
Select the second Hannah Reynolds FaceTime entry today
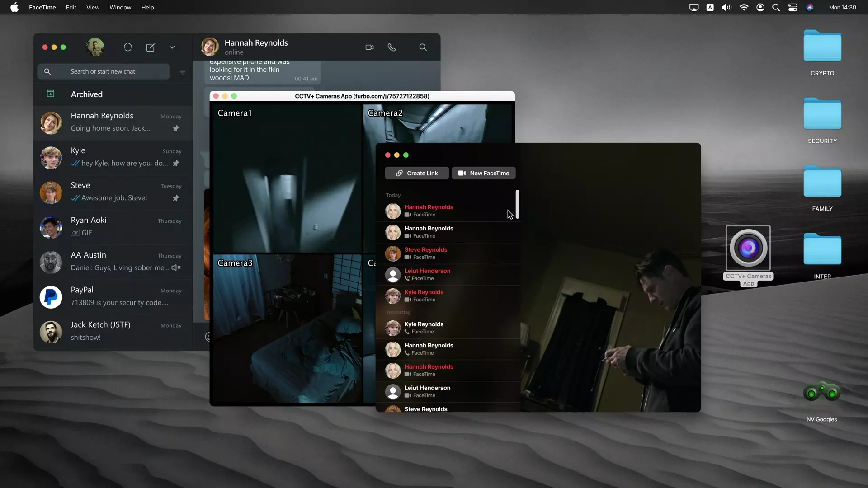[448, 232]
